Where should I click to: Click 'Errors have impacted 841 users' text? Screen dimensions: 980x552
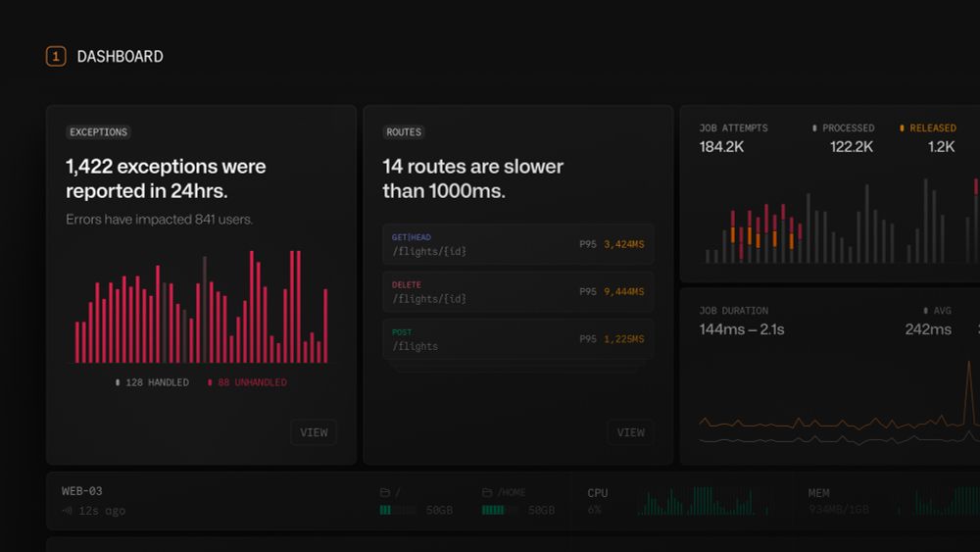(160, 220)
